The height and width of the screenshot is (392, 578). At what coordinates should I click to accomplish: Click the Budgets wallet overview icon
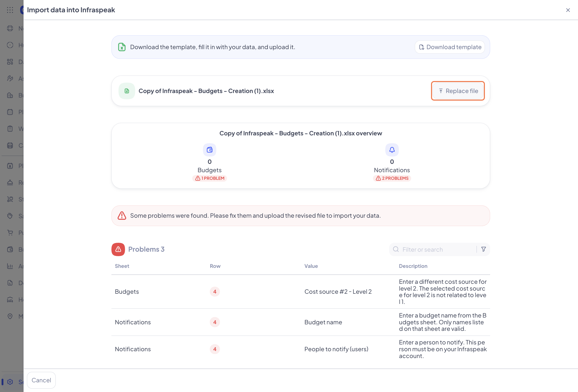209,150
